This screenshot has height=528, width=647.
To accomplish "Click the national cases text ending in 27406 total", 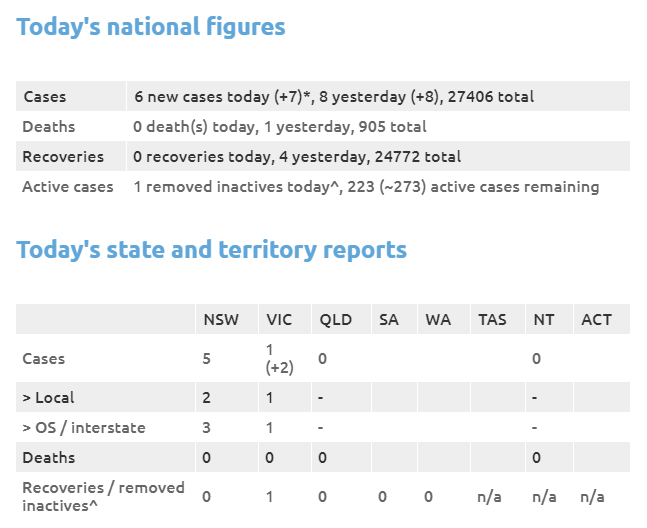I will pyautogui.click(x=333, y=97).
